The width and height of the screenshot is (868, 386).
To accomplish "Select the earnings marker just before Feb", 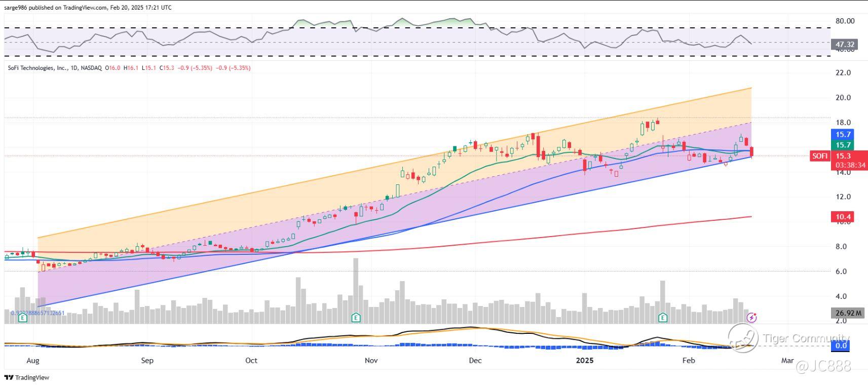I will tap(663, 318).
